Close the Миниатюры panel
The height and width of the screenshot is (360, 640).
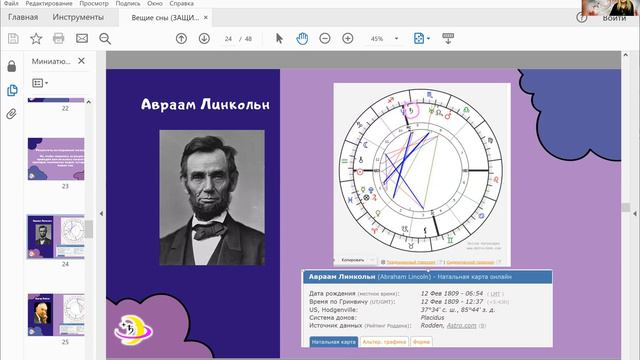pyautogui.click(x=81, y=61)
